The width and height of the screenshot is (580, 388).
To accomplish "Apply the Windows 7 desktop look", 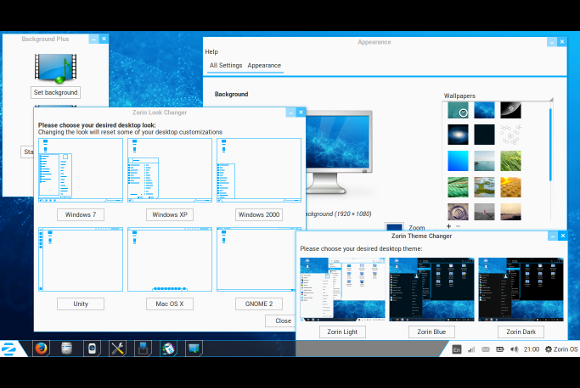I will [81, 215].
